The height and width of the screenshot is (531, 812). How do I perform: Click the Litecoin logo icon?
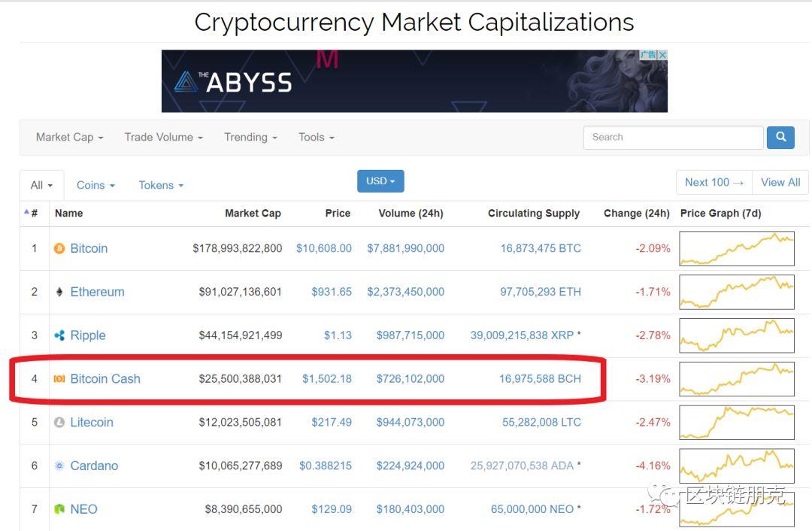[59, 423]
